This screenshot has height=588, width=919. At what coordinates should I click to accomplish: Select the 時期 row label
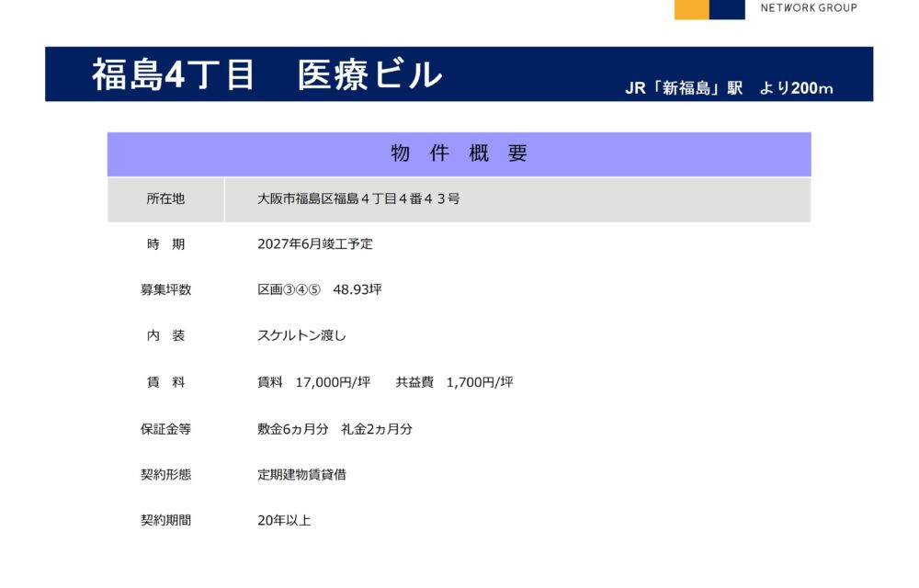[x=165, y=244]
